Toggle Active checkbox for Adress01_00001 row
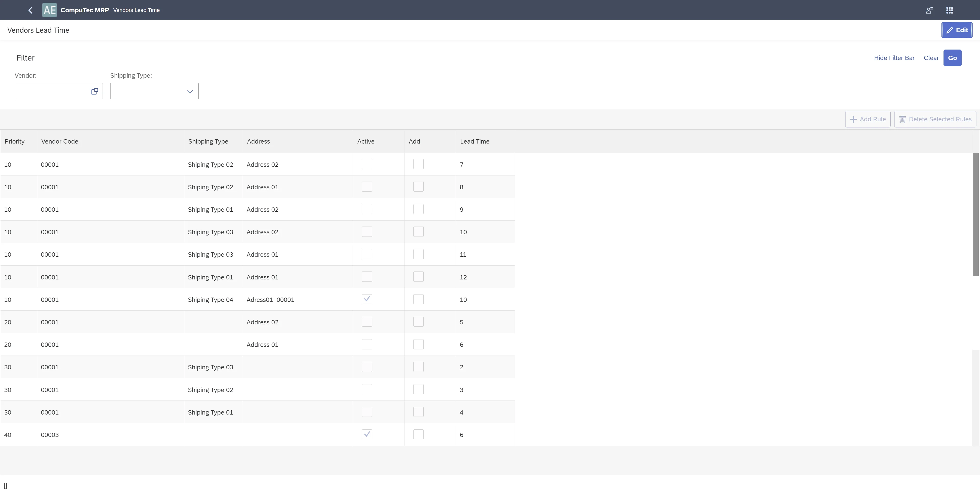 point(367,299)
